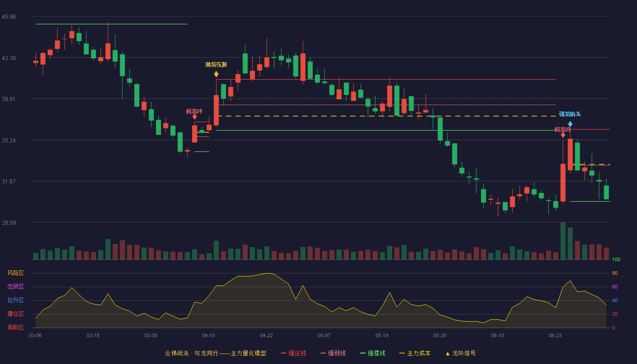637x364 pixels.
Task: Click the 03-18 date label
Action: (93, 335)
